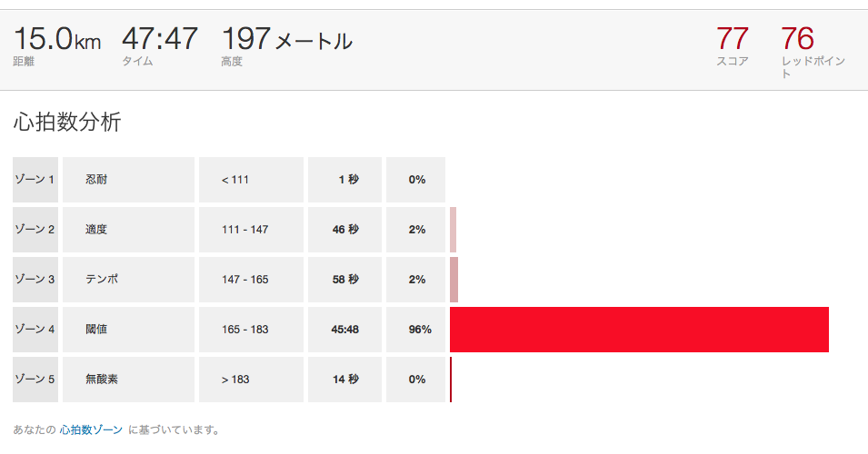Select the ゾーン 2 row label
The image size is (868, 454).
pyautogui.click(x=35, y=230)
